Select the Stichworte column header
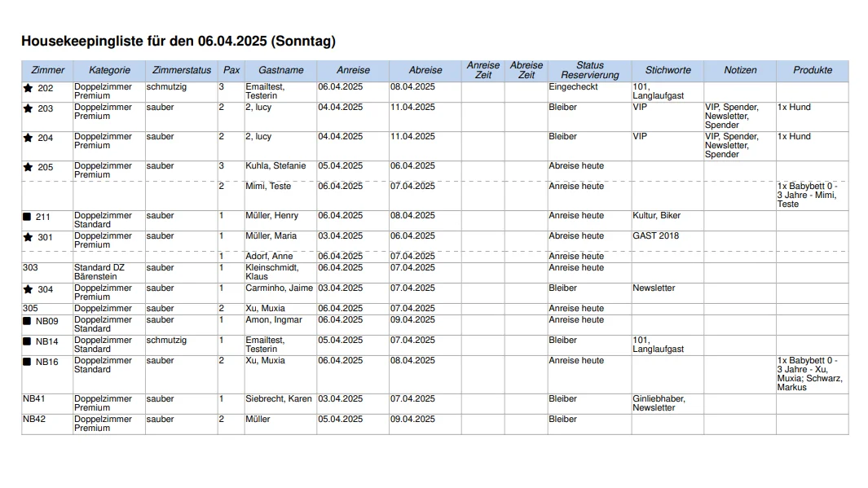The width and height of the screenshot is (868, 488). pyautogui.click(x=668, y=70)
